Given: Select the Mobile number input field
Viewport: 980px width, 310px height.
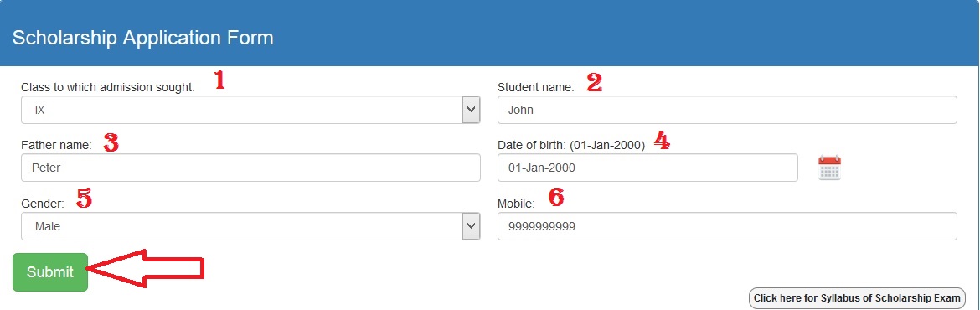Looking at the screenshot, I should tap(727, 226).
